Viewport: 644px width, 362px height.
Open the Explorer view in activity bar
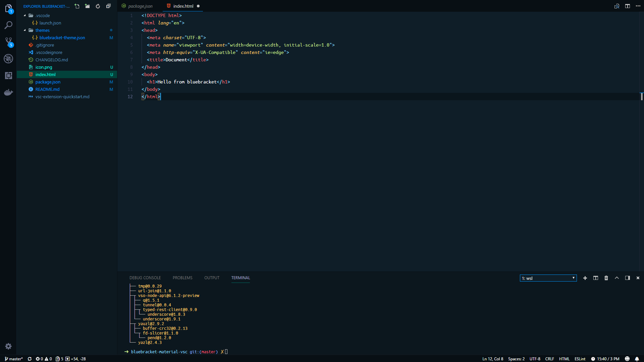tap(8, 8)
